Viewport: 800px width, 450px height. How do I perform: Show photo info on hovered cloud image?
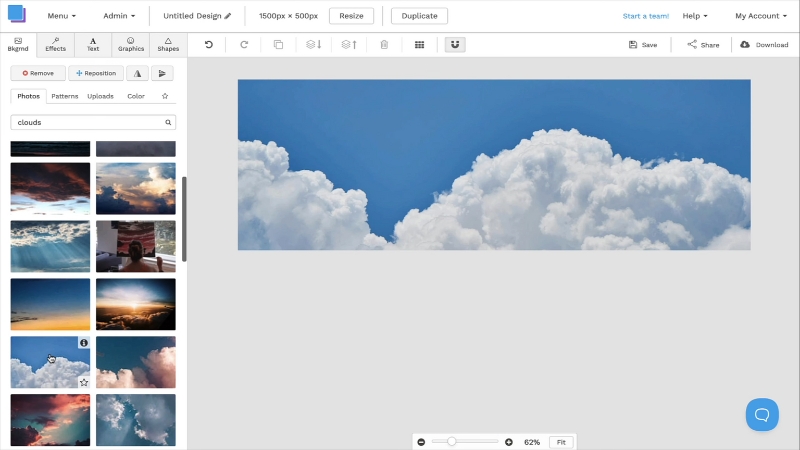[x=84, y=343]
